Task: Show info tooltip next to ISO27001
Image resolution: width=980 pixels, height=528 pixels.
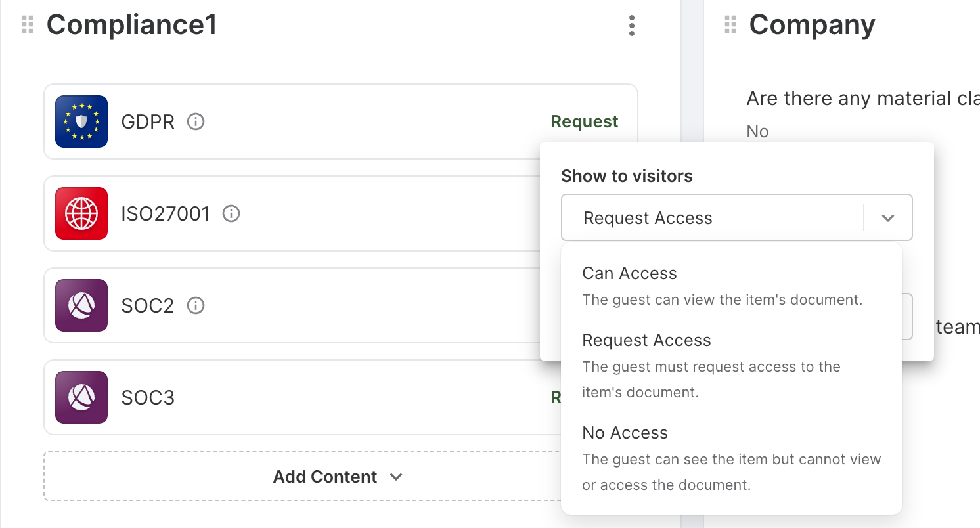Action: [231, 213]
